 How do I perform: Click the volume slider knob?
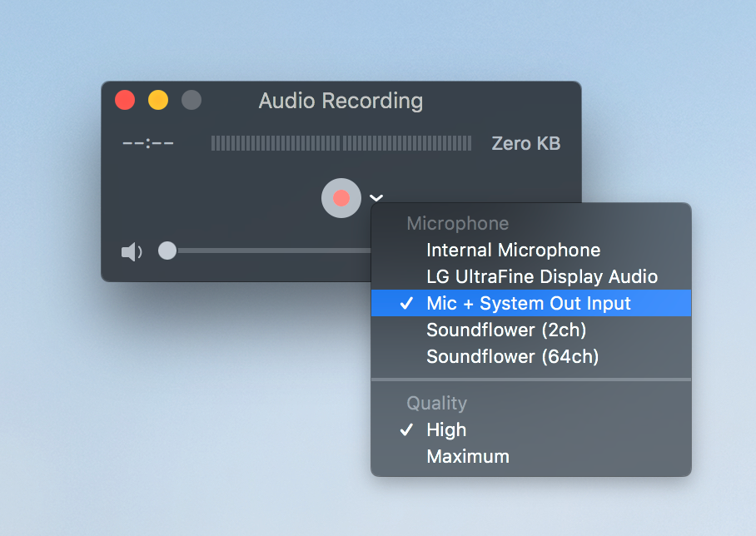point(167,251)
